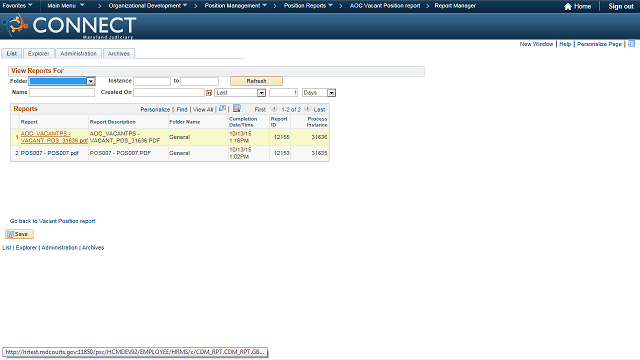The height and width of the screenshot is (360, 640).
Task: Show previous row arrow in Reports
Action: pos(274,109)
